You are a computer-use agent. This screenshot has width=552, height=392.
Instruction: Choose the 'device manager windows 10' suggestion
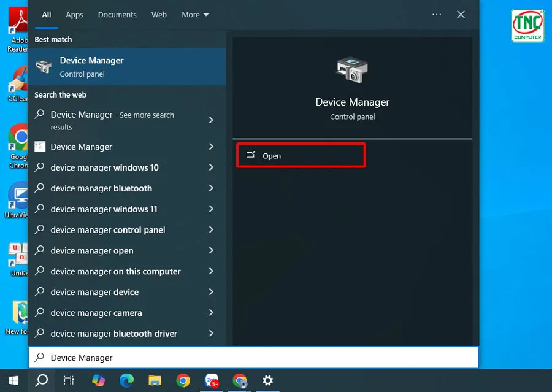pos(104,167)
